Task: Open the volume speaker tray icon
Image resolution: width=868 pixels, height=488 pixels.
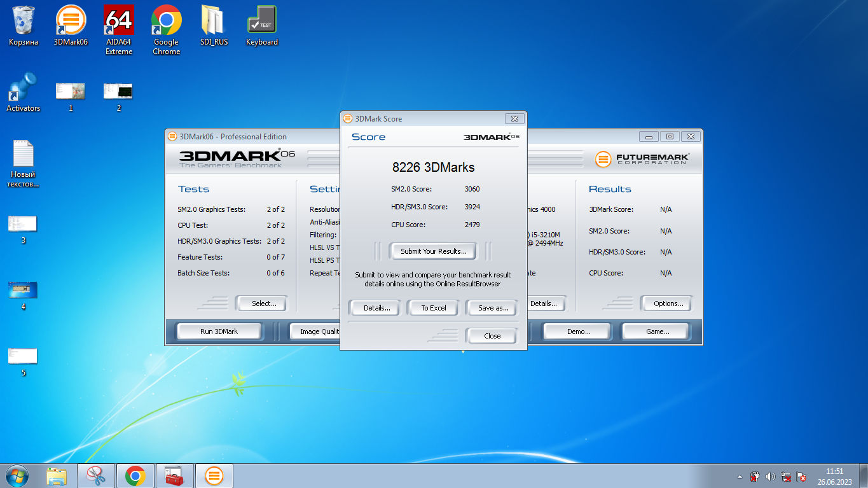Action: [x=771, y=477]
